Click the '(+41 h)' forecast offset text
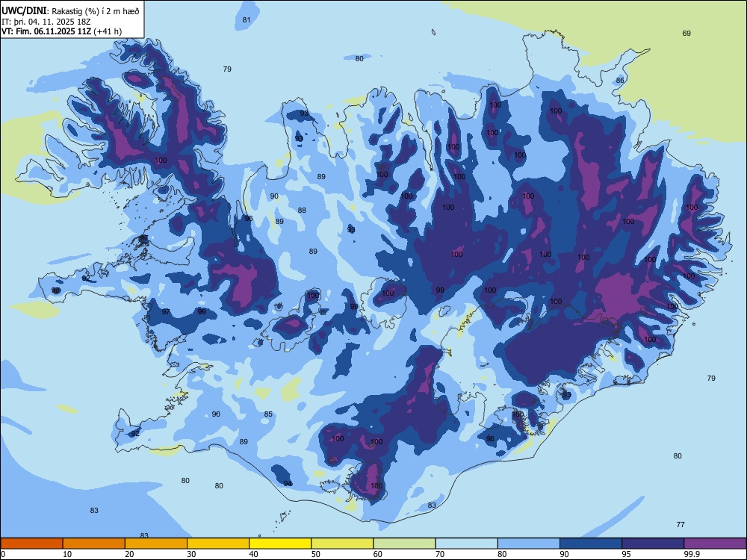 tap(108, 31)
